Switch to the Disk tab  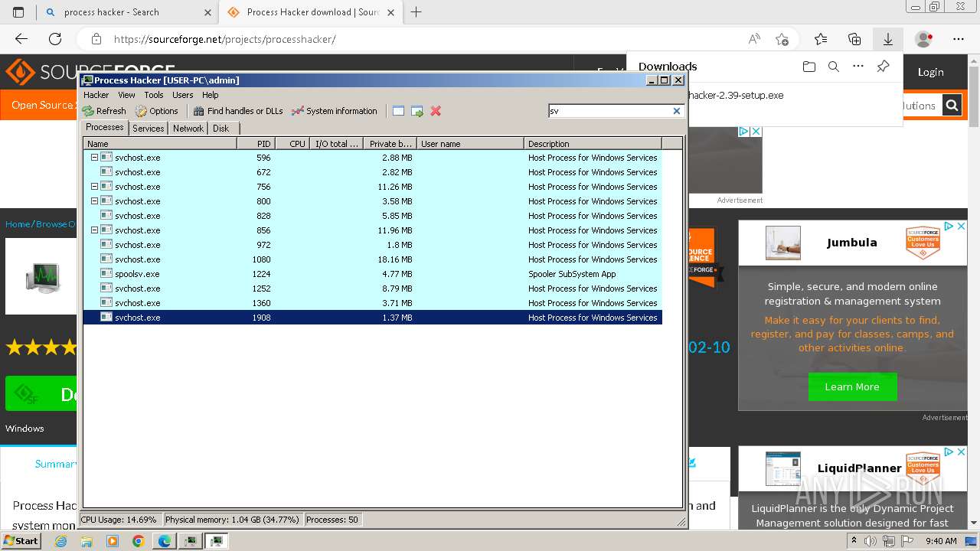(221, 129)
